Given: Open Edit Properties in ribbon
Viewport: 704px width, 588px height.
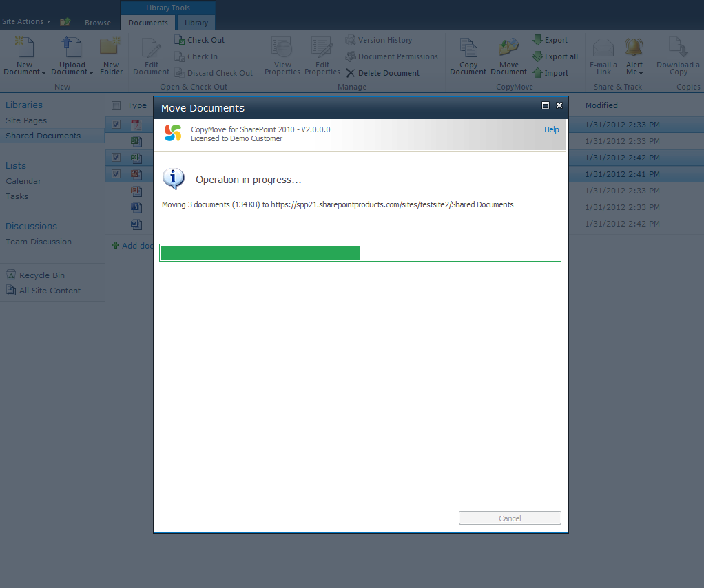Looking at the screenshot, I should click(322, 56).
